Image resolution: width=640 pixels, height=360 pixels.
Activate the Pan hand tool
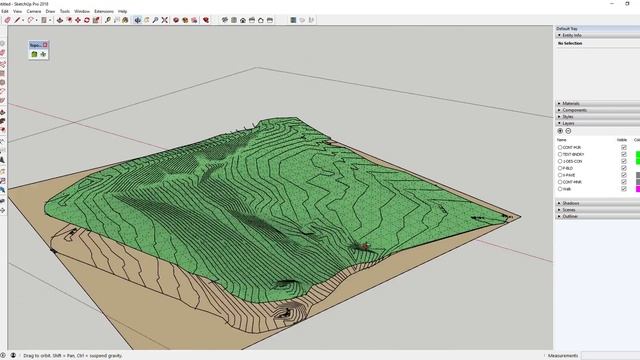click(147, 20)
